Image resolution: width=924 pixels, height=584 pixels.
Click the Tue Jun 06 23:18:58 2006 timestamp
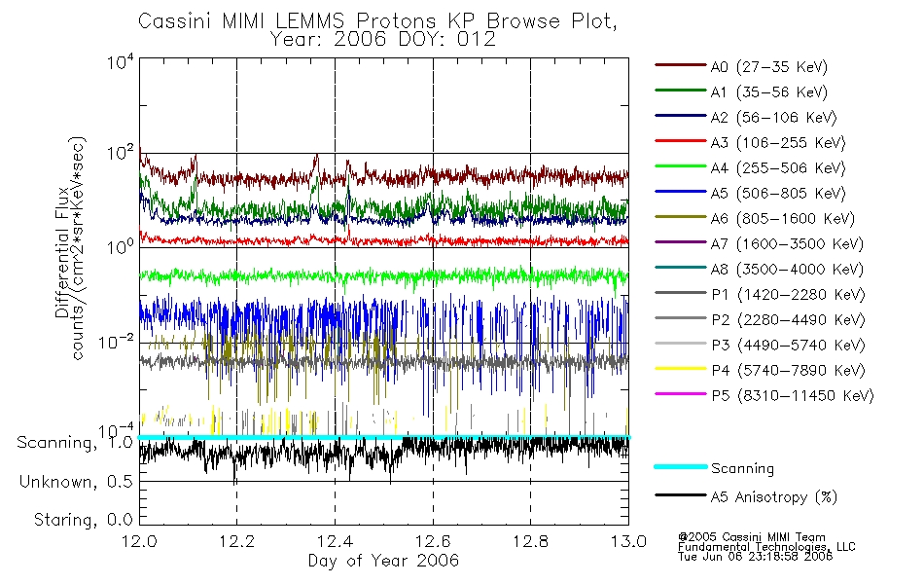point(755,557)
